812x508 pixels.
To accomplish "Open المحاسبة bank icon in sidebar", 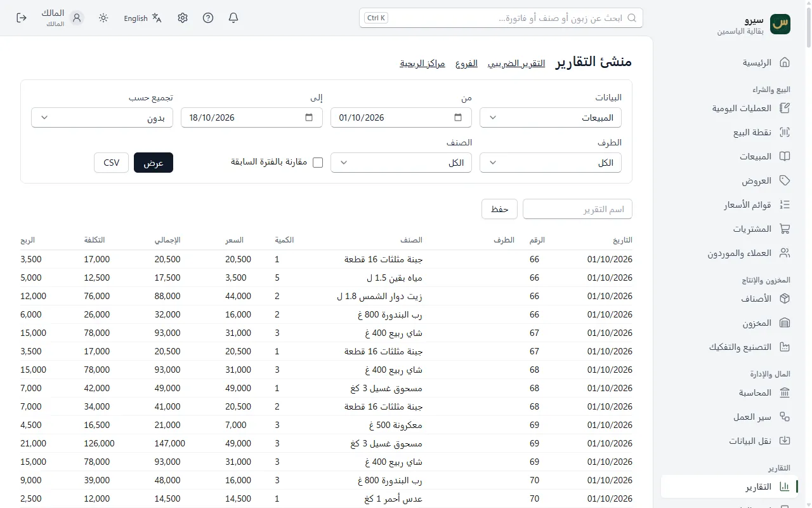I will click(x=785, y=392).
